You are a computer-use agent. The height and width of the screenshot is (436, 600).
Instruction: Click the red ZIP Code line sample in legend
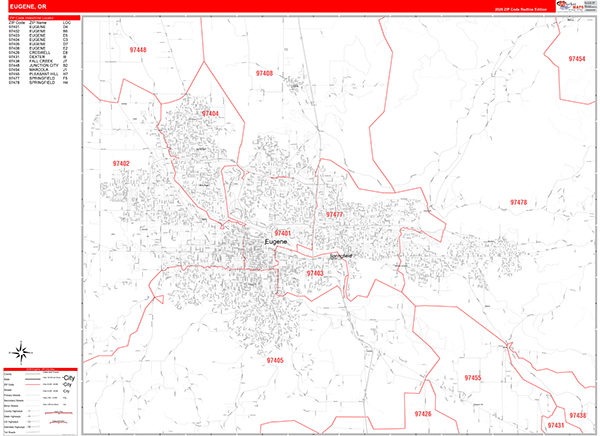[33, 384]
